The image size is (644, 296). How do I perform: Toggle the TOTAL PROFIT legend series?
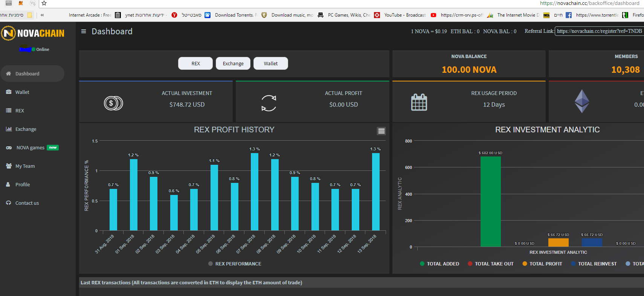[542, 264]
